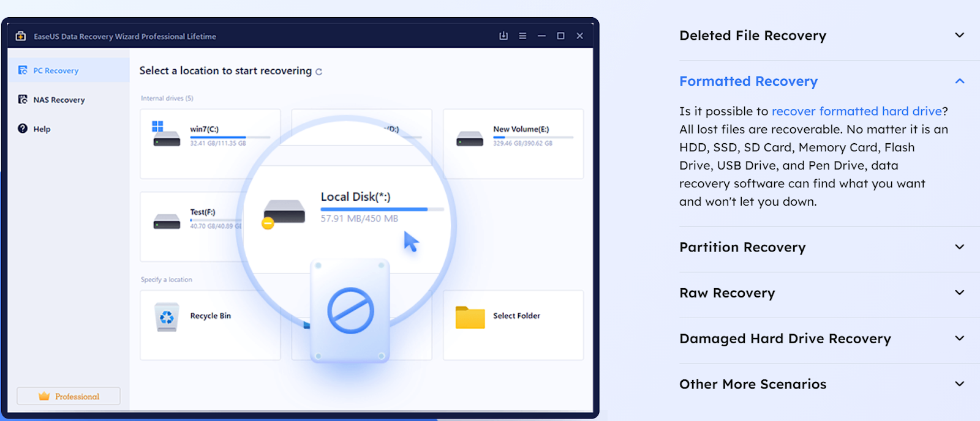Maximize the EaseUS window
Image resolution: width=980 pixels, height=421 pixels.
tap(560, 36)
